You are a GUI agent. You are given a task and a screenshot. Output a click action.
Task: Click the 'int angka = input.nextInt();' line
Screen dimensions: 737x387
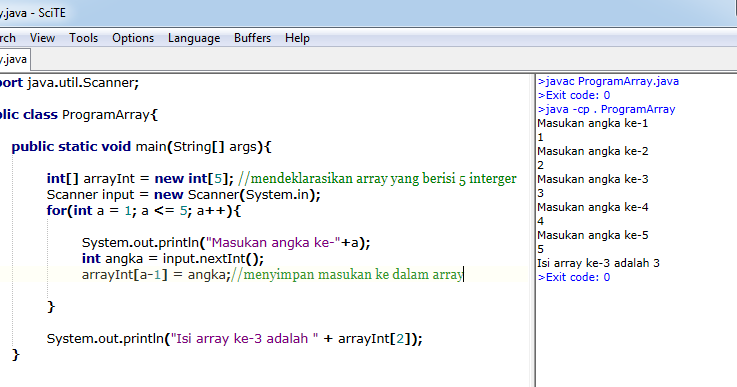pos(173,259)
